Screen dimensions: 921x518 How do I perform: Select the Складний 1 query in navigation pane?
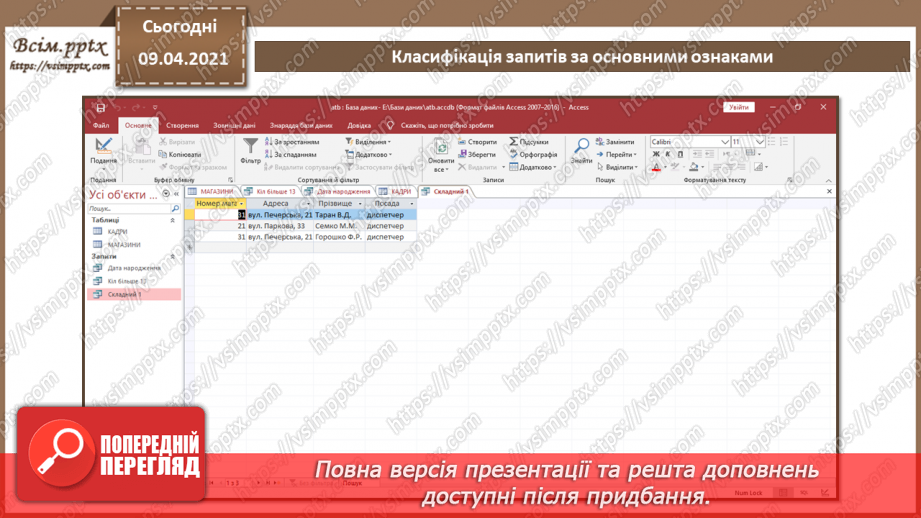click(x=135, y=294)
